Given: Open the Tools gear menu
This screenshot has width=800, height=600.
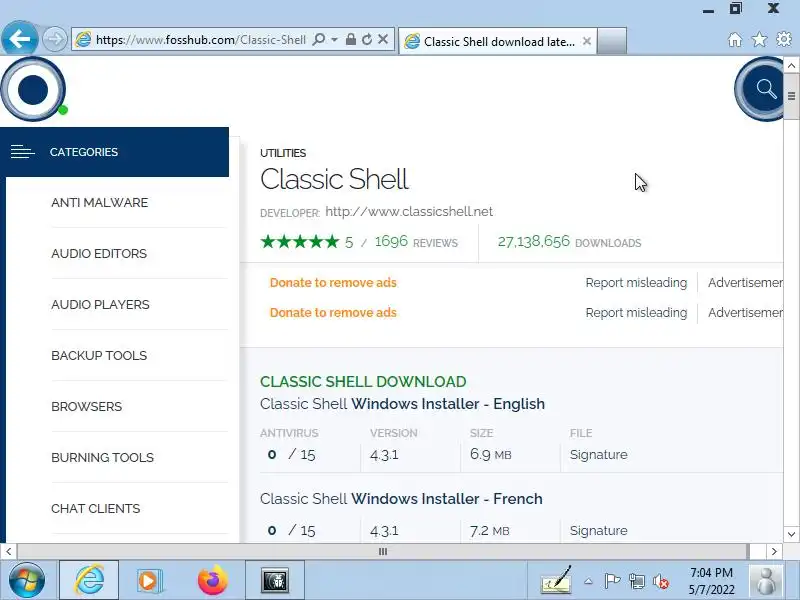Looking at the screenshot, I should tap(784, 39).
